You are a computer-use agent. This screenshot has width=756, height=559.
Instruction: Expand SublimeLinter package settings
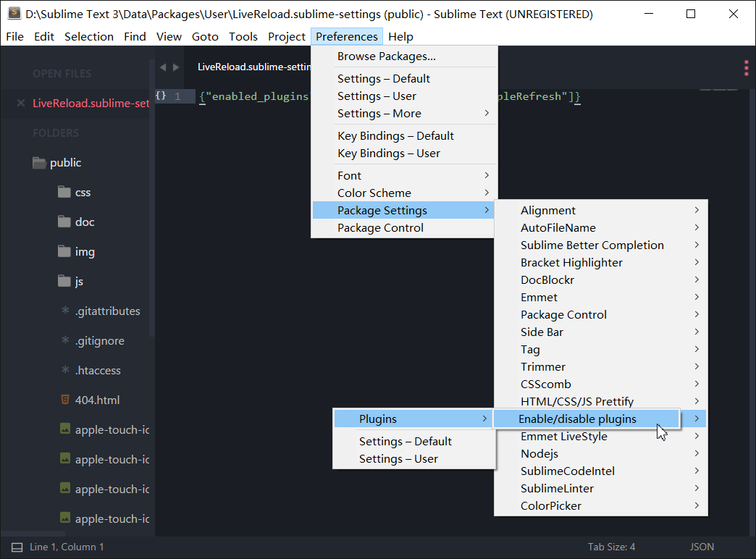(x=601, y=488)
